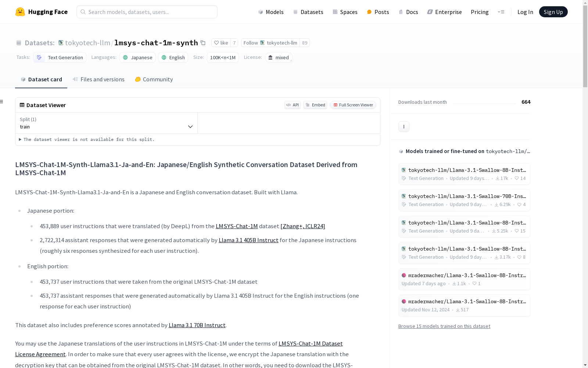The height and width of the screenshot is (368, 588).
Task: Switch to the Dataset card tab
Action: 41,79
